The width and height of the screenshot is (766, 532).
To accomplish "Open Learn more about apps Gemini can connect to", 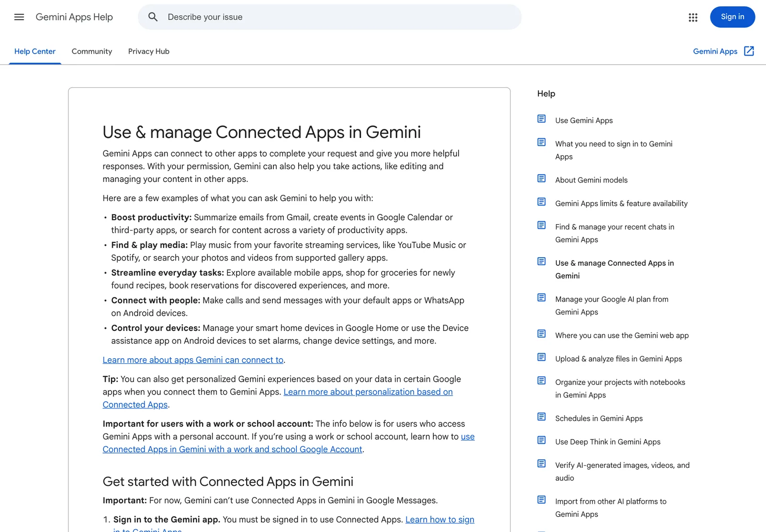I will click(193, 360).
